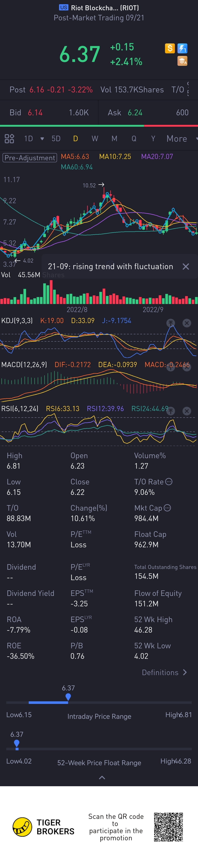Viewport: 198px width, 868px height.
Task: Tap the Vol 45.56M label
Action: point(21,275)
